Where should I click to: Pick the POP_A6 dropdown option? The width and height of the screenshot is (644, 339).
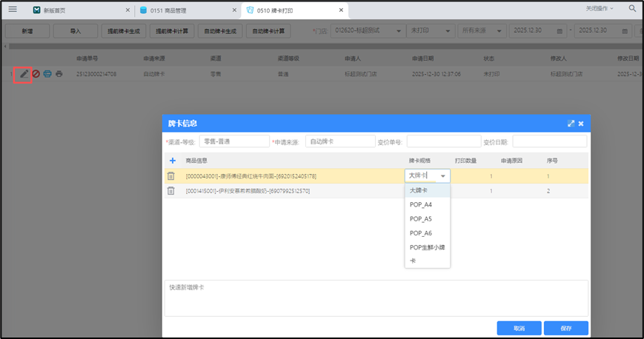pos(421,233)
